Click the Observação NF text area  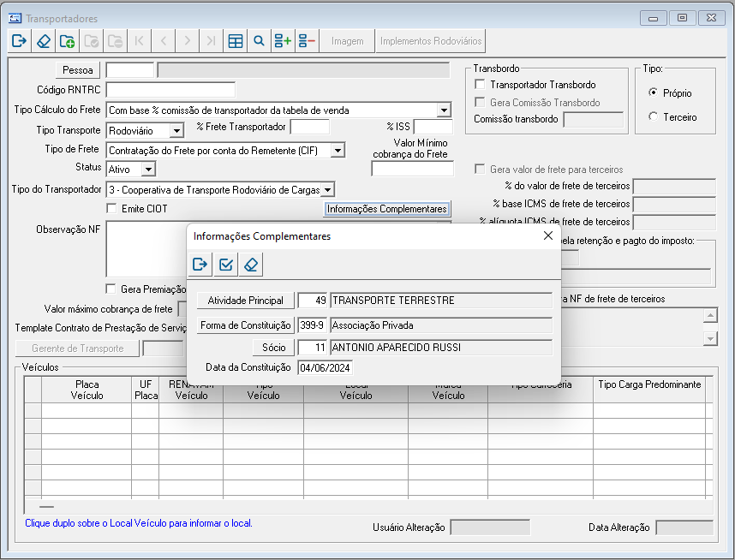pos(146,249)
